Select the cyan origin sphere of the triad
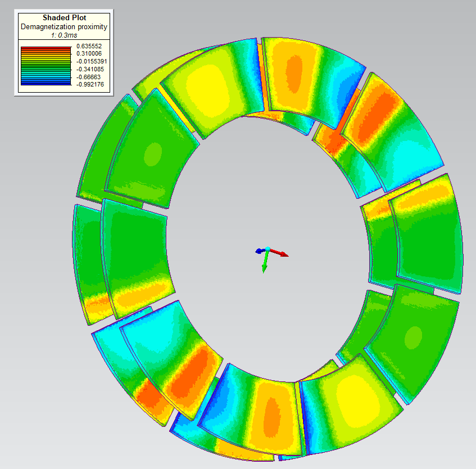The width and height of the screenshot is (476, 469). tap(268, 249)
